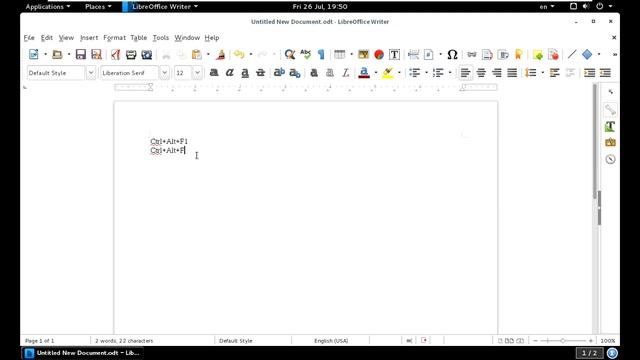
Task: Click the Undo arrow icon
Action: point(239,54)
